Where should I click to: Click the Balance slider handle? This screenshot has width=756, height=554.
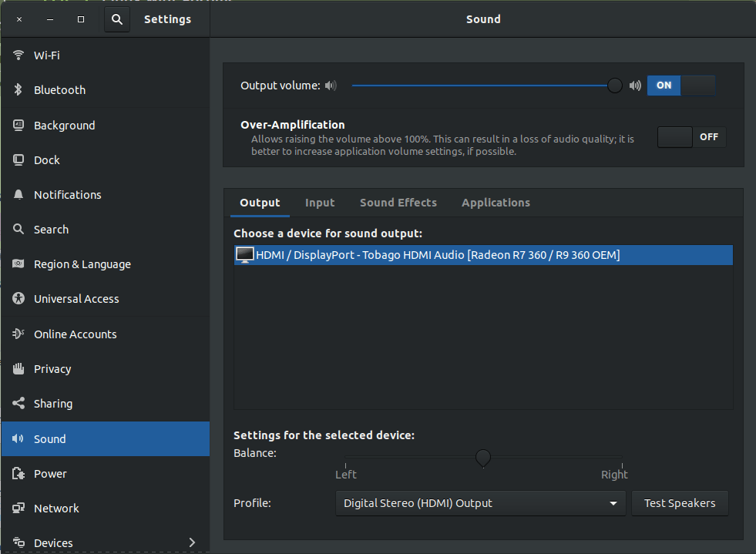tap(483, 458)
